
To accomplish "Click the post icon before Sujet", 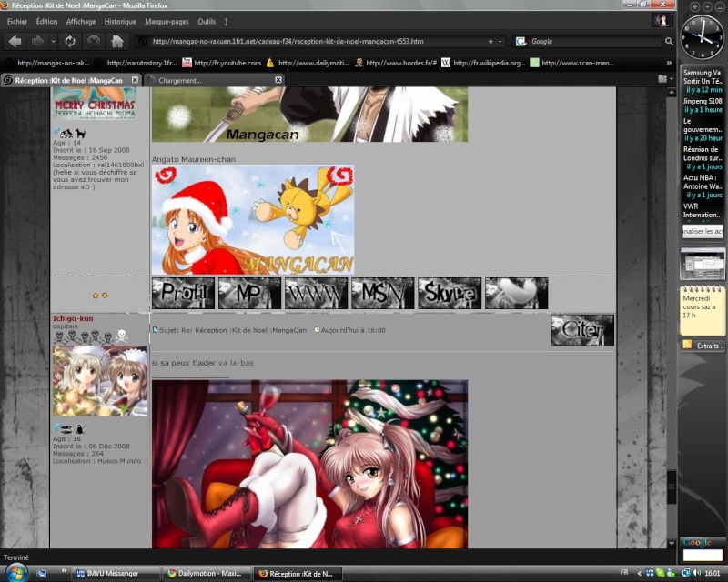I will click(x=155, y=330).
